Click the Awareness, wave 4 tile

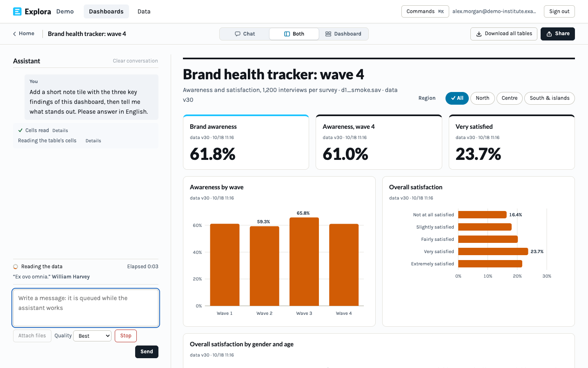tap(379, 142)
